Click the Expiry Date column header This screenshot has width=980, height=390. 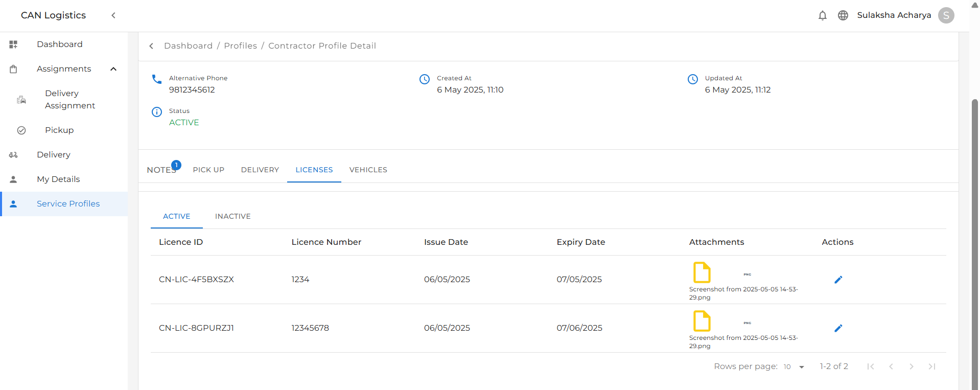pos(581,242)
